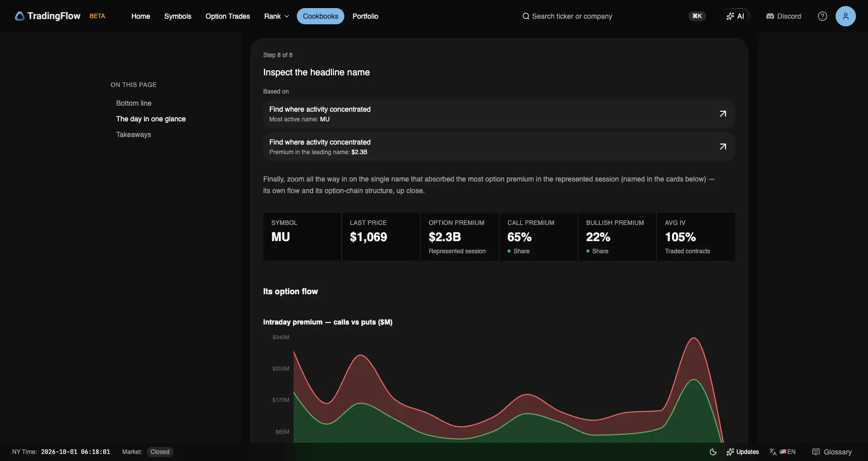This screenshot has height=461, width=868.
Task: Go to the Symbols page
Action: click(x=178, y=16)
